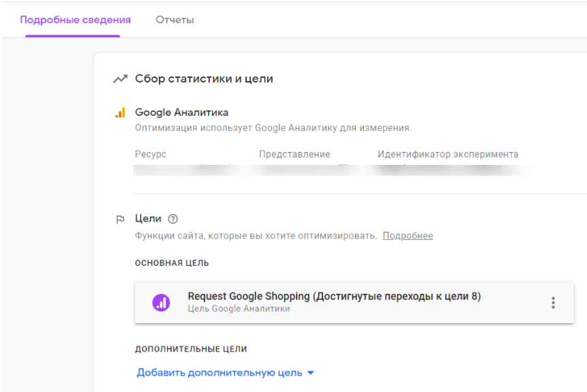
Task: Expand Добавить дополнительную цель dropdown
Action: [x=226, y=373]
